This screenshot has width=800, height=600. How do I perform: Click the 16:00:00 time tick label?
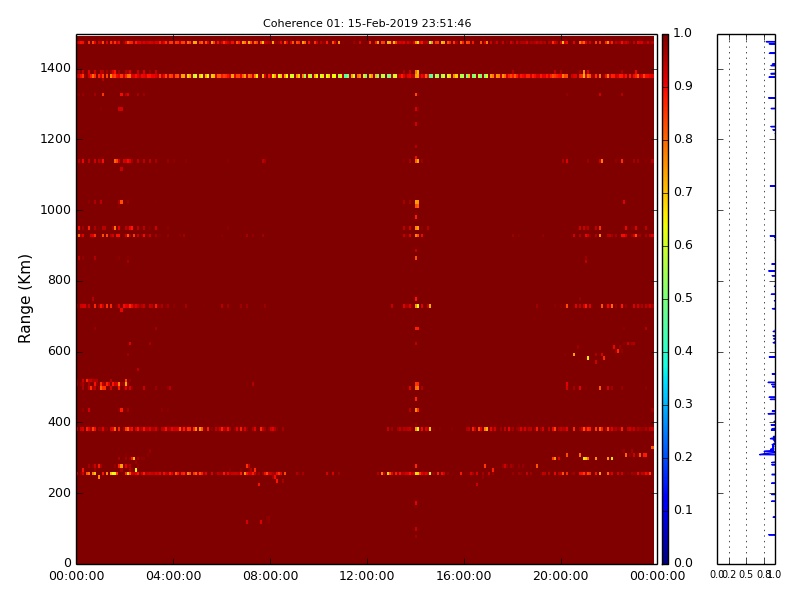[464, 576]
